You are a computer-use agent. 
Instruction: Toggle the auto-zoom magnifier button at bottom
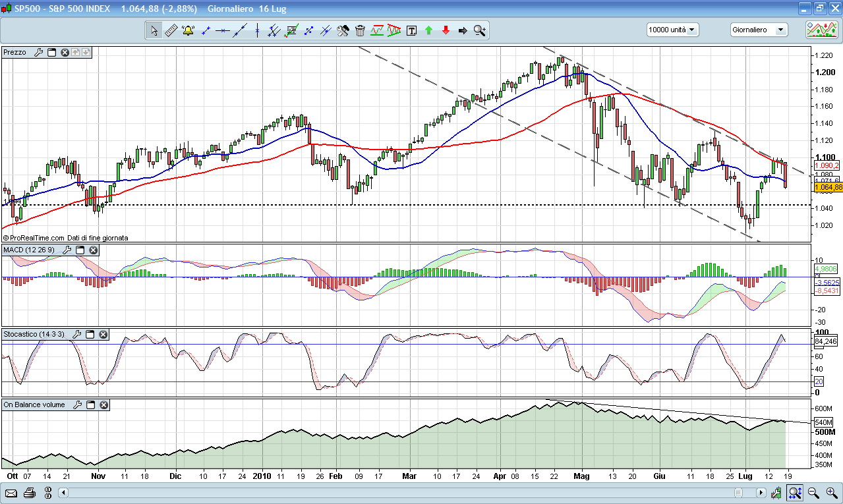(x=795, y=493)
